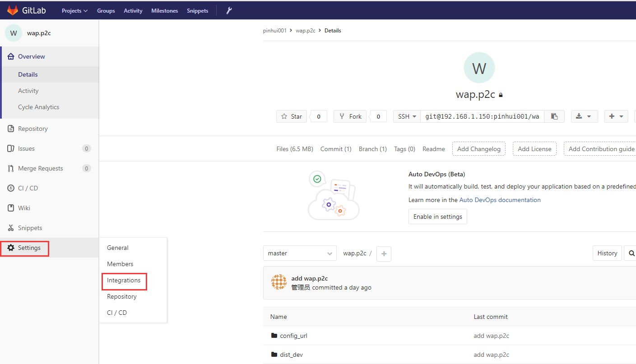
Task: Click the Add License button
Action: (x=534, y=149)
